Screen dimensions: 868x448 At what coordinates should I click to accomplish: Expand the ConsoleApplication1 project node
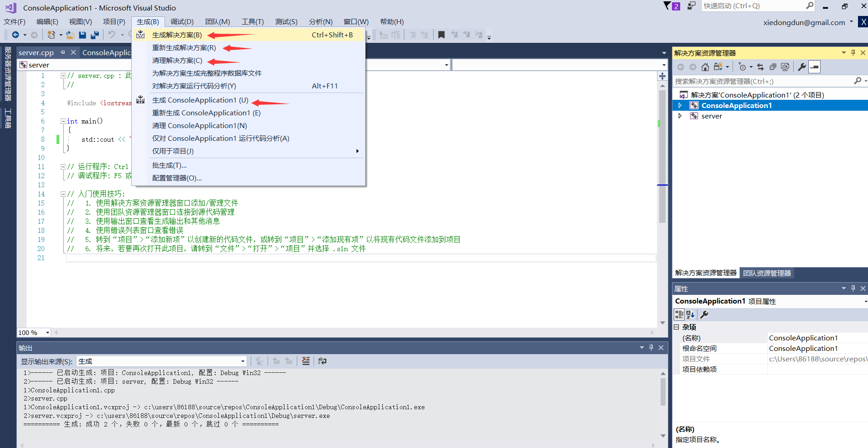click(x=680, y=105)
